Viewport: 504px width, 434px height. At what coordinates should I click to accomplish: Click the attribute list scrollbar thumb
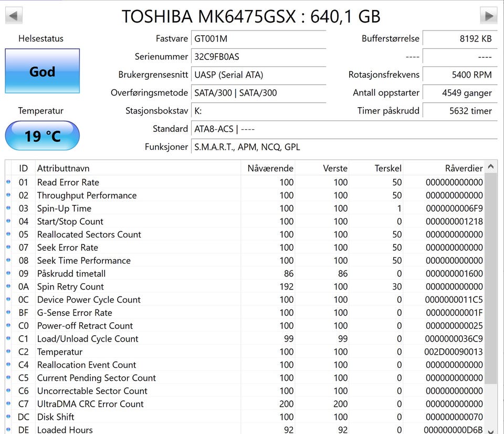(490, 278)
